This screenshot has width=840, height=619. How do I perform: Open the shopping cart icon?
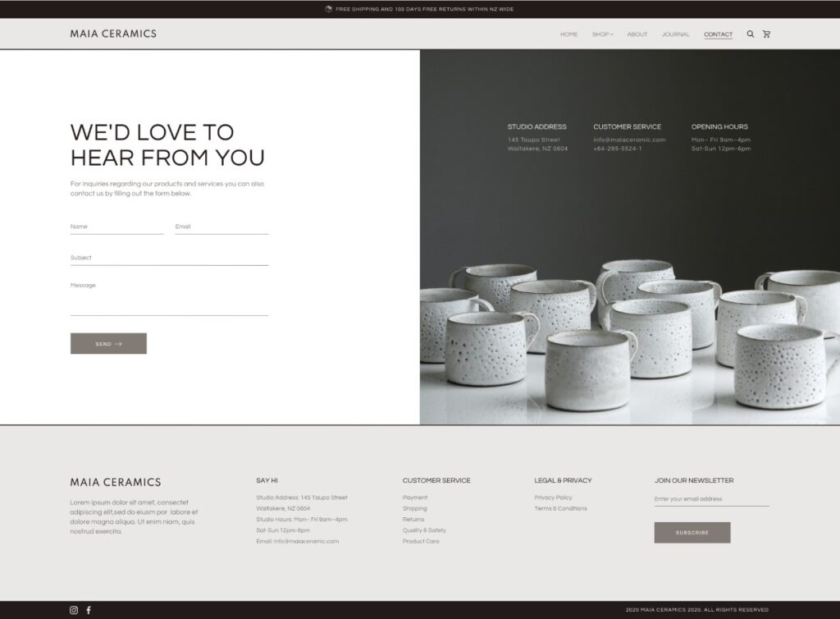[767, 34]
